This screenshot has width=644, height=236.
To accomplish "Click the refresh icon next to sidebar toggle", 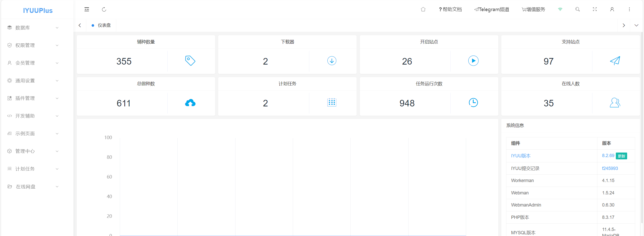I will click(104, 9).
